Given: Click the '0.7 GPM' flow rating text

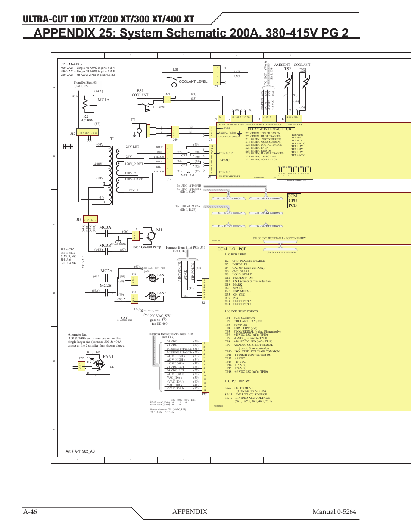Looking at the screenshot, I should pyautogui.click(x=158, y=107).
